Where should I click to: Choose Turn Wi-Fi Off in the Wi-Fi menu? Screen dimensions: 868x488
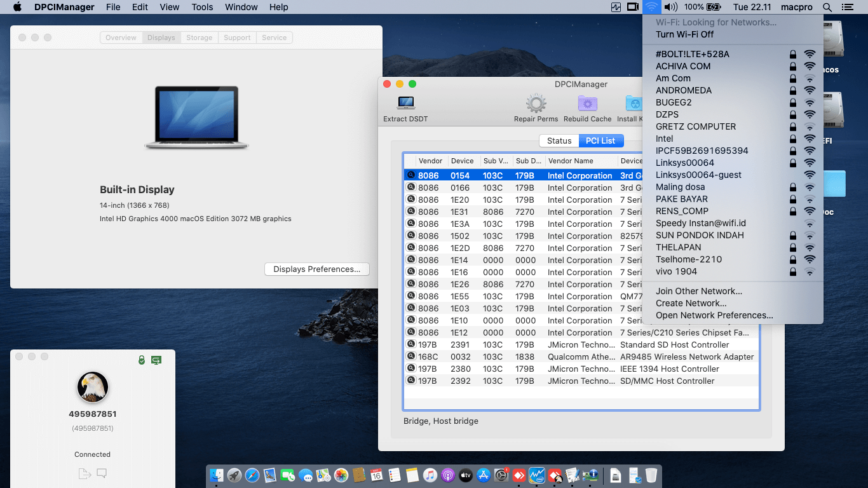(x=733, y=34)
